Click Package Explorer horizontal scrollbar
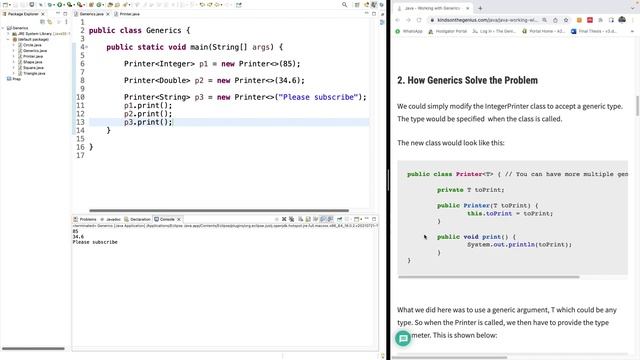Screen dimensions: 640x360 [33, 349]
